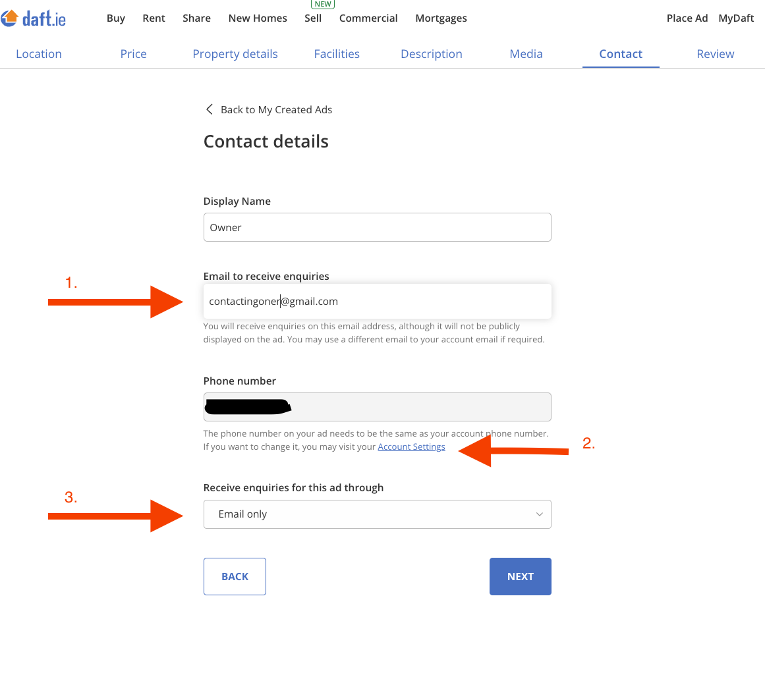Viewport: 765px width, 700px height.
Task: Click the daft.ie house logo
Action: click(33, 18)
